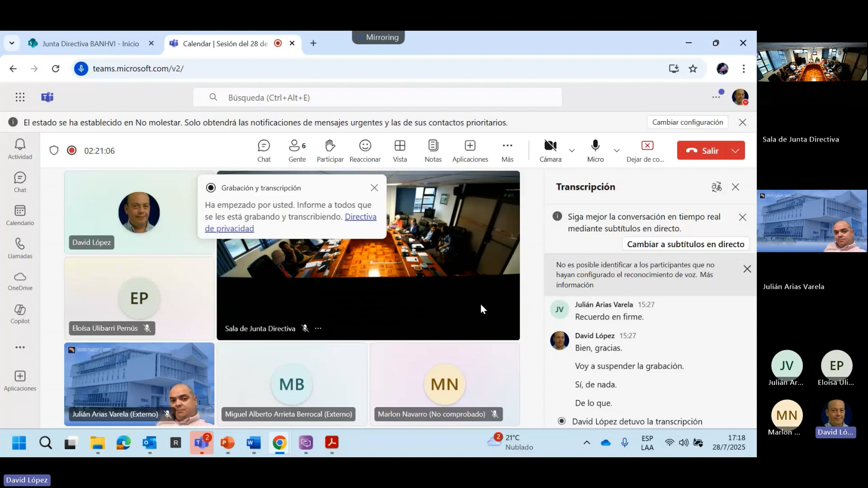Viewport: 868px width, 488px height.
Task: Open the Chrome three-dot menu
Action: point(744,68)
